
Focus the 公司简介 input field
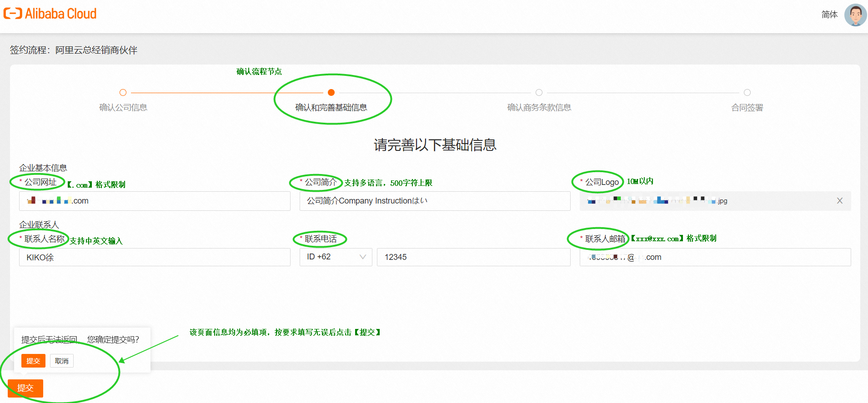(435, 201)
